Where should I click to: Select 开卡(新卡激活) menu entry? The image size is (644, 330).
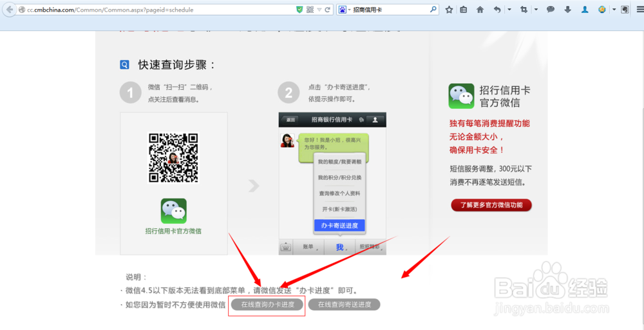[339, 209]
